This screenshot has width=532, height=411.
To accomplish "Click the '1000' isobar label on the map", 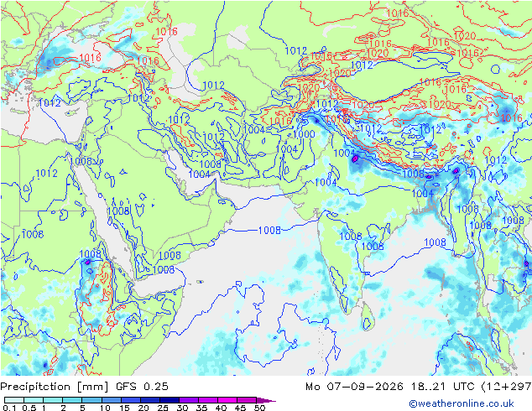I will tap(304, 134).
